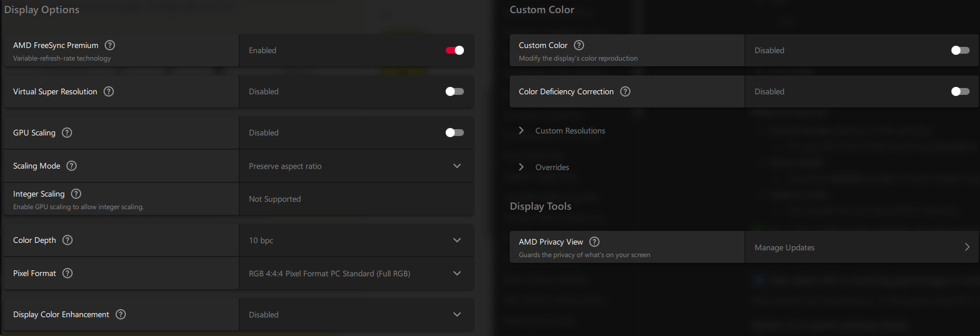Click the Pixel Format question mark icon
The height and width of the screenshot is (336, 980).
pos(68,273)
